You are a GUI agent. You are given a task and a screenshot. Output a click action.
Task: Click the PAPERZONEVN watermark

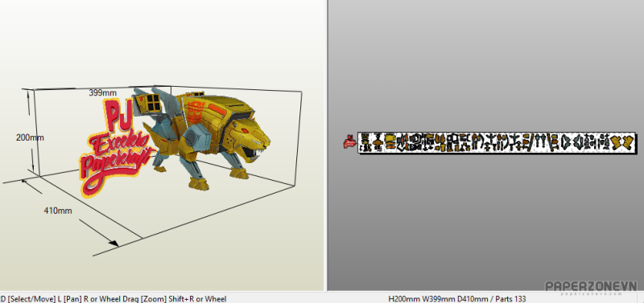(x=591, y=287)
